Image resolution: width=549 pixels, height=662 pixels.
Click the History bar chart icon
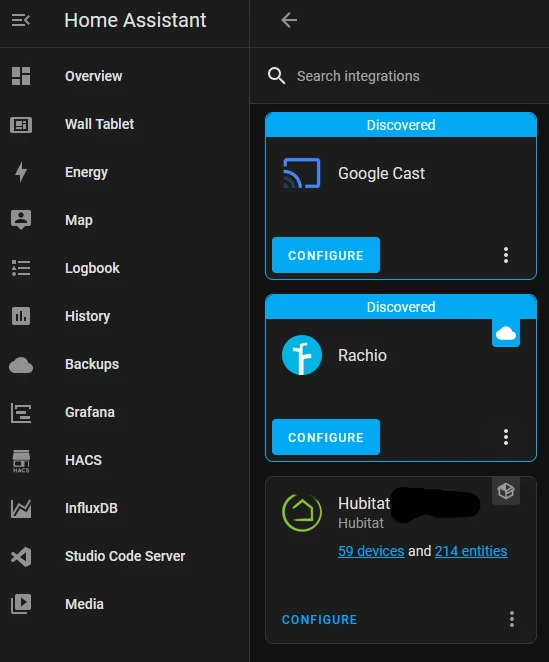(21, 316)
